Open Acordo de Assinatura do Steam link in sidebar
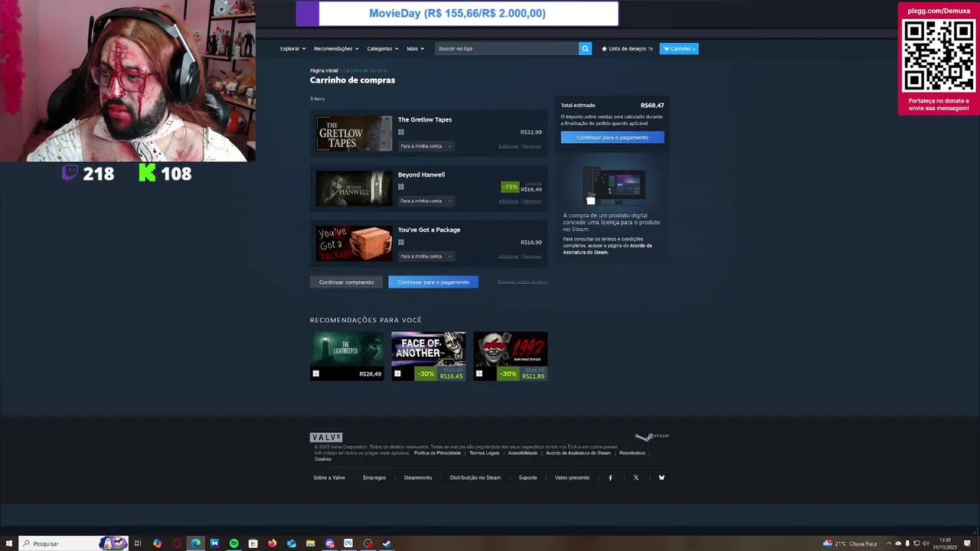Image resolution: width=980 pixels, height=551 pixels. click(608, 249)
